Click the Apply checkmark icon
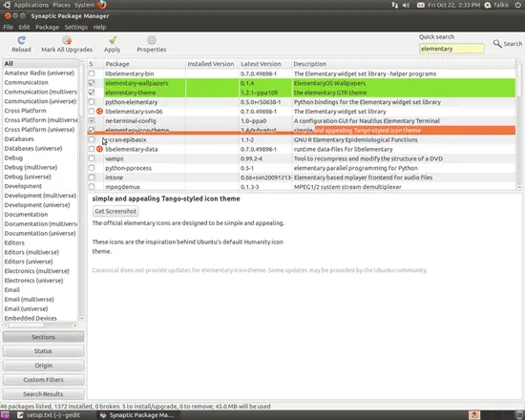 (113, 40)
